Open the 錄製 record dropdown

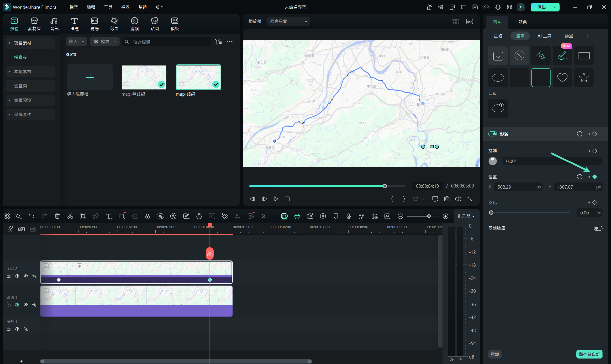pyautogui.click(x=105, y=42)
